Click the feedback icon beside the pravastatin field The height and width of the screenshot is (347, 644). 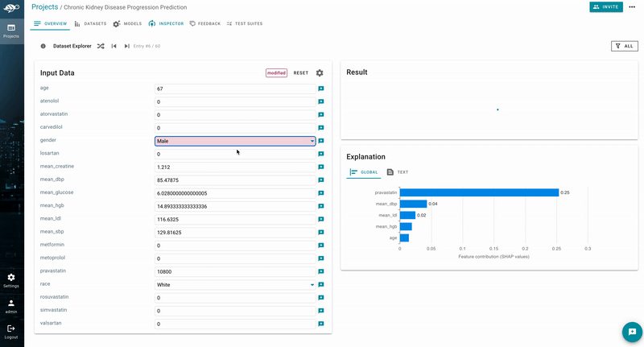pyautogui.click(x=320, y=271)
